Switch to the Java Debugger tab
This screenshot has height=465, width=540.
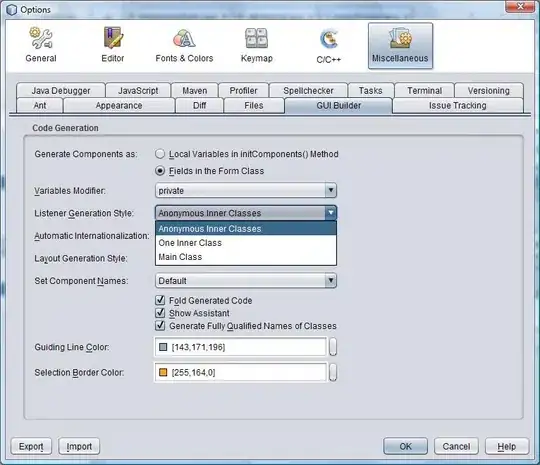click(61, 91)
